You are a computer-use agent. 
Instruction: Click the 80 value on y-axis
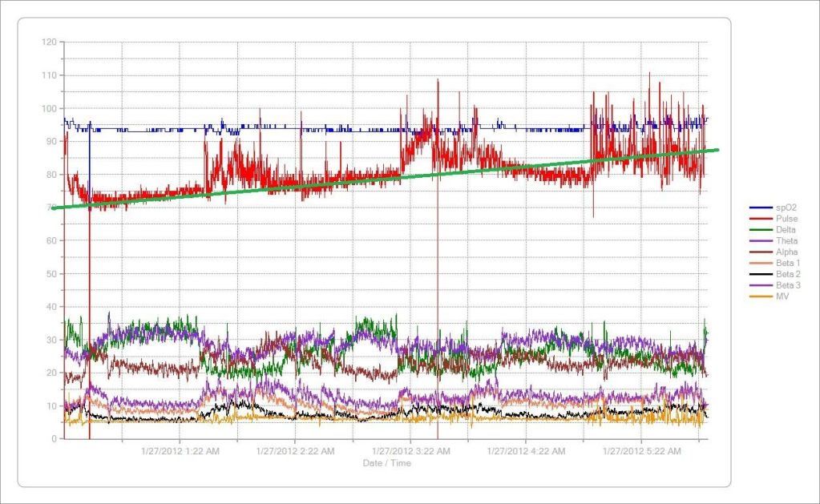click(51, 175)
